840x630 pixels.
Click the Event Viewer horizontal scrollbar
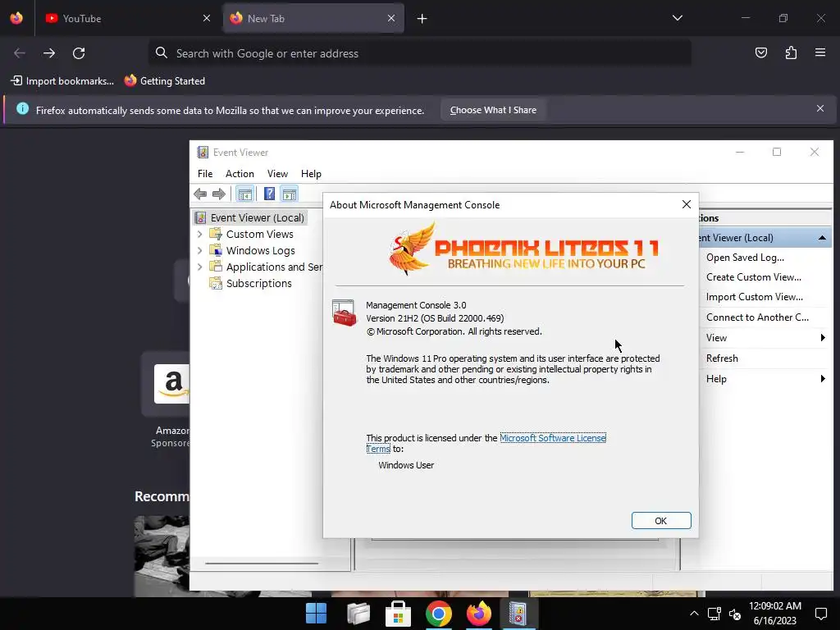pyautogui.click(x=262, y=563)
